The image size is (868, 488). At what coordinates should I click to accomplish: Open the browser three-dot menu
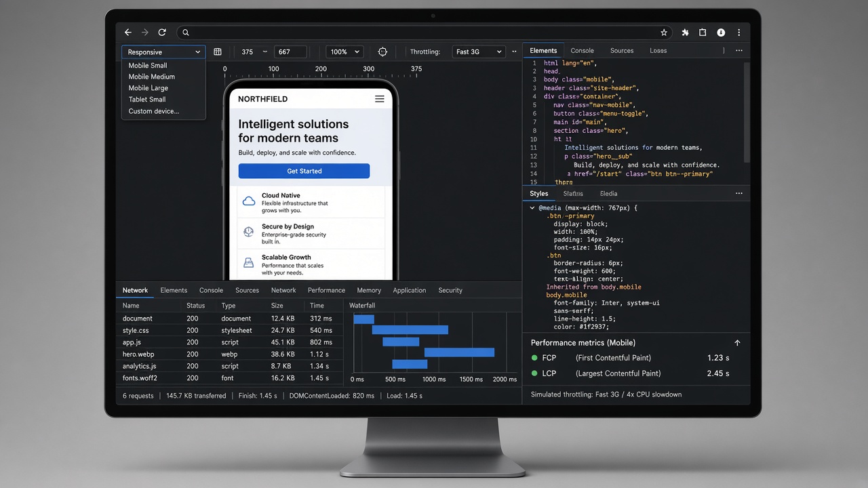(738, 33)
